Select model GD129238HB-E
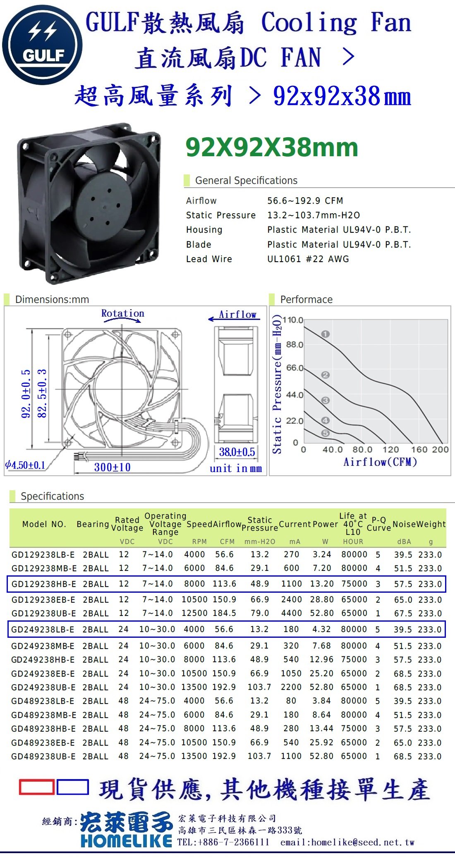Image resolution: width=455 pixels, height=868 pixels. point(43,584)
